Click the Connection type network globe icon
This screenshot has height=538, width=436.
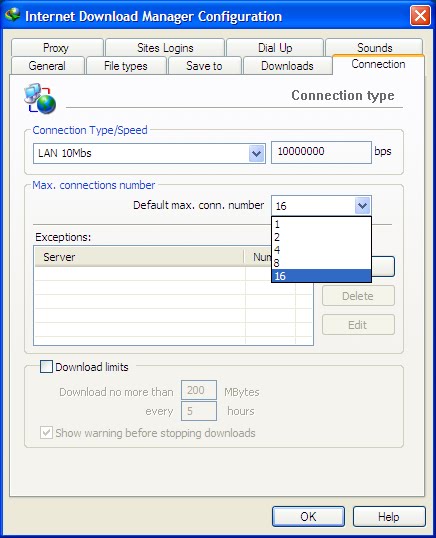coord(40,99)
